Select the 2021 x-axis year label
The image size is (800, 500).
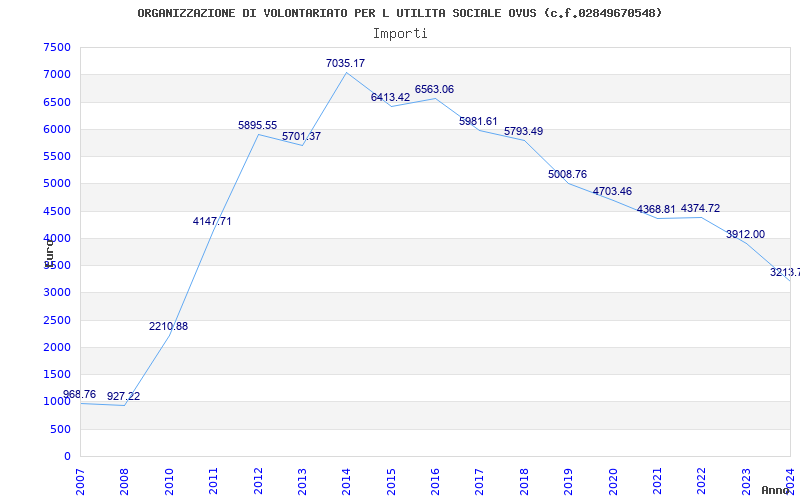pyautogui.click(x=657, y=481)
